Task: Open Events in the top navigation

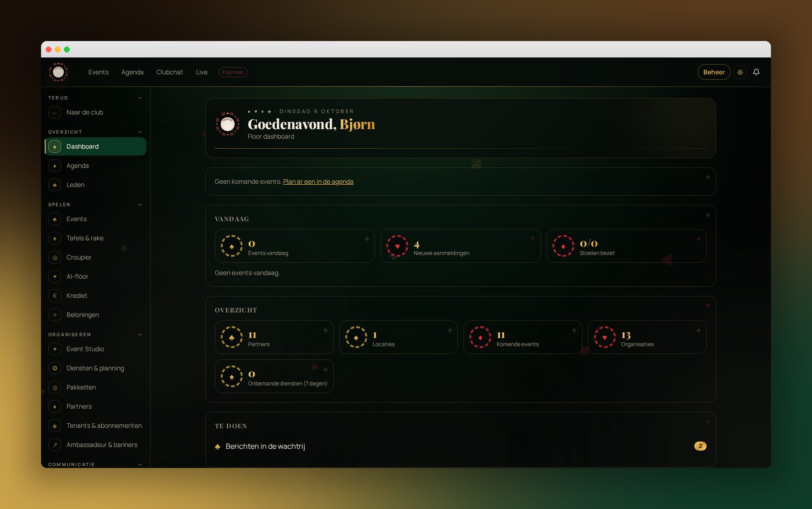Action: click(99, 72)
